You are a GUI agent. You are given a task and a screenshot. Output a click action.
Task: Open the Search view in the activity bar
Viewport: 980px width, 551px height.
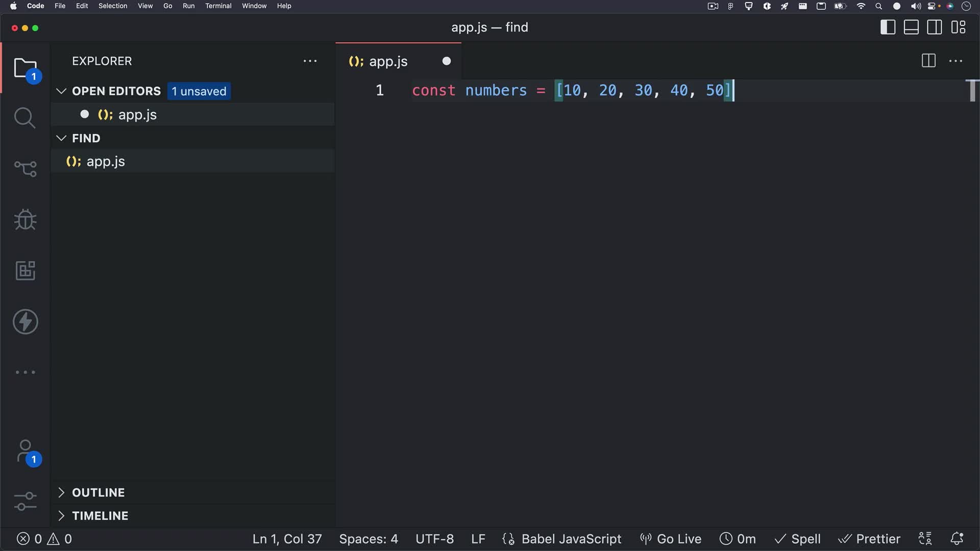pyautogui.click(x=24, y=117)
